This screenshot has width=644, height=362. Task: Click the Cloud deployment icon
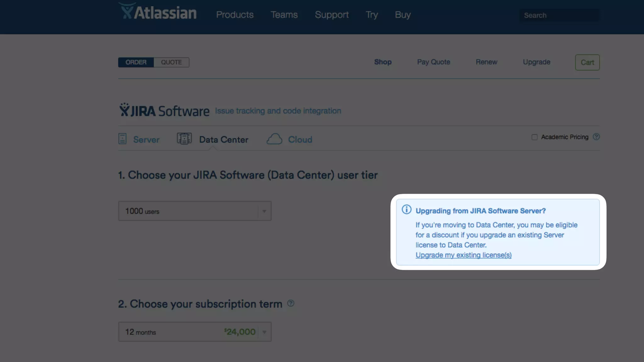(274, 139)
